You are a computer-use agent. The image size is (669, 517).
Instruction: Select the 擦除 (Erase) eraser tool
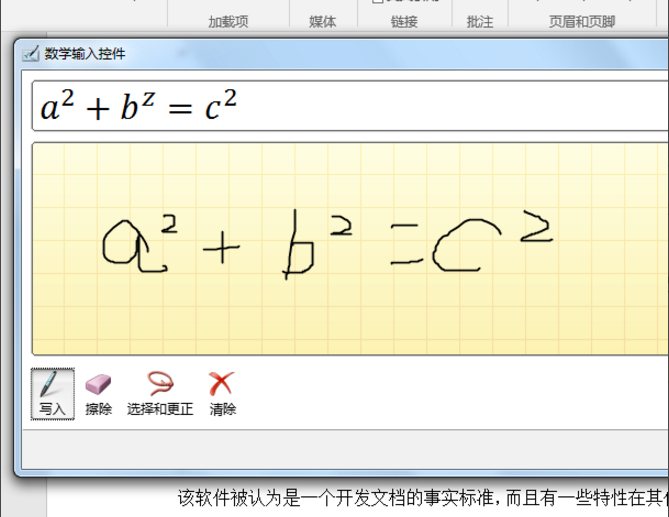click(x=98, y=394)
